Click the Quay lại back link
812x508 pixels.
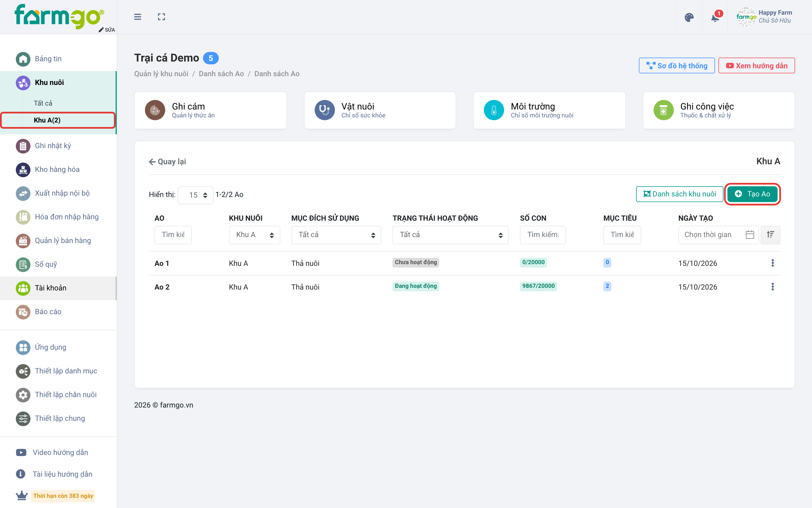pyautogui.click(x=167, y=162)
